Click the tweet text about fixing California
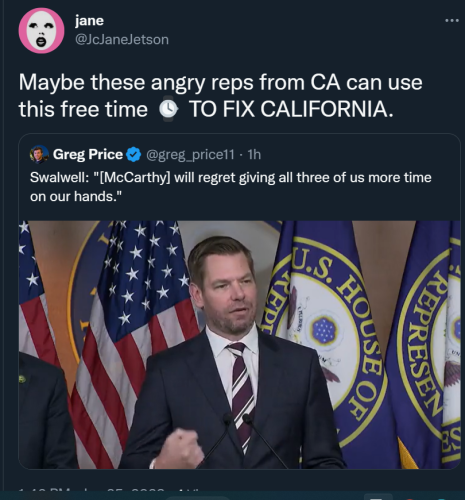Viewport: 465px width, 500px height. [x=220, y=96]
